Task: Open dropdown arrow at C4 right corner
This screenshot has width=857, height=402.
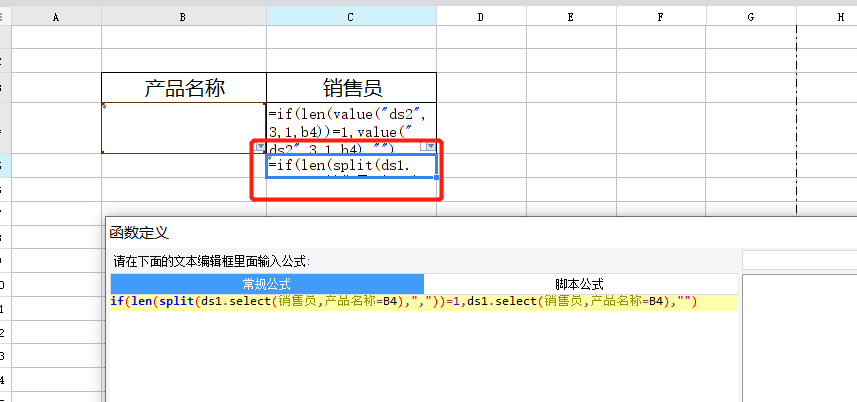Action: 431,146
